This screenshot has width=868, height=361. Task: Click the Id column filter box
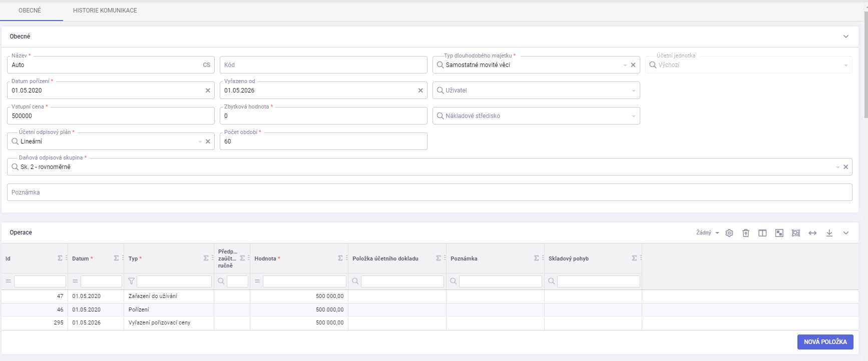(x=40, y=281)
